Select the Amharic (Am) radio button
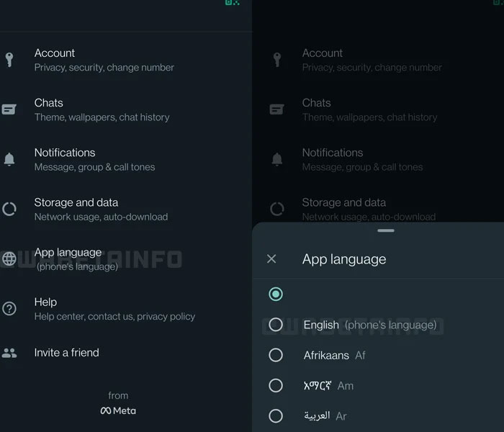This screenshot has width=504, height=432. 276,385
